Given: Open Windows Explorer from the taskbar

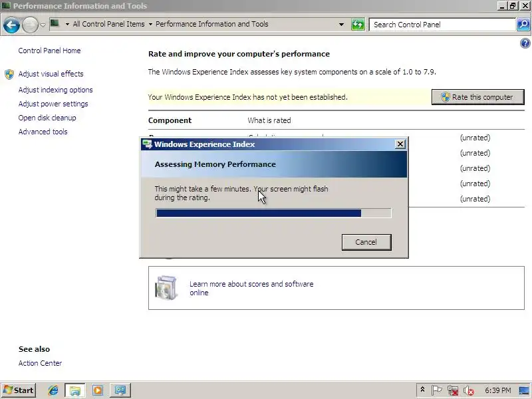Looking at the screenshot, I should (x=75, y=390).
